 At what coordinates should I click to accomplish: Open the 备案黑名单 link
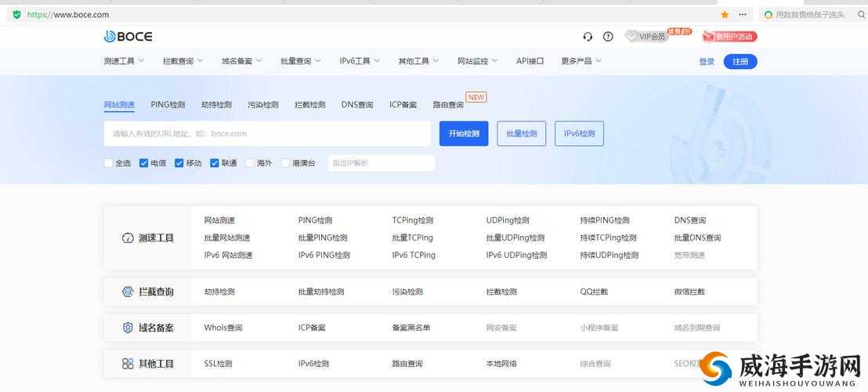point(411,328)
